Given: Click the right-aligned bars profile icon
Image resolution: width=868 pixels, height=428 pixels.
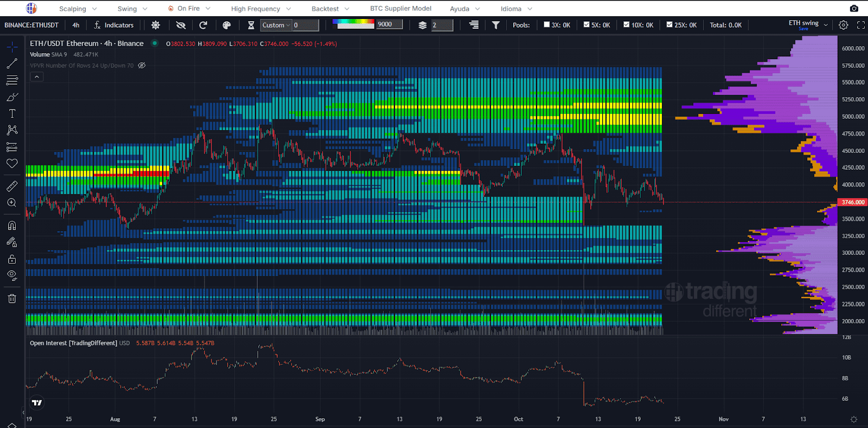Looking at the screenshot, I should [474, 25].
